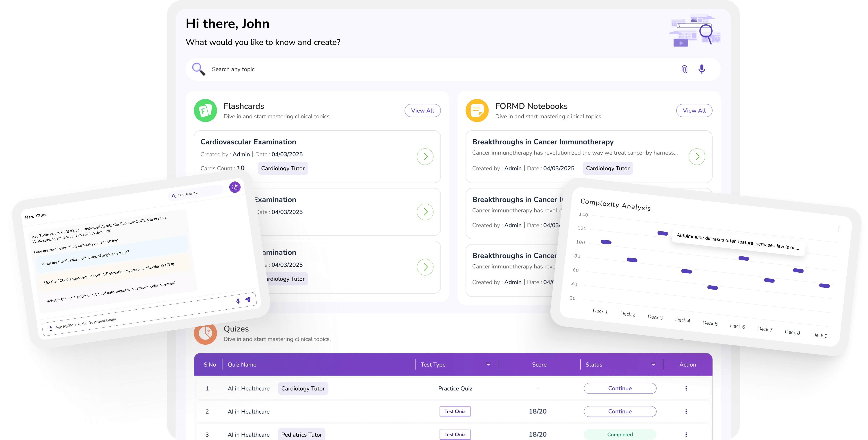Click Breakthroughs in Cancer Immunotherapy title

(x=543, y=142)
